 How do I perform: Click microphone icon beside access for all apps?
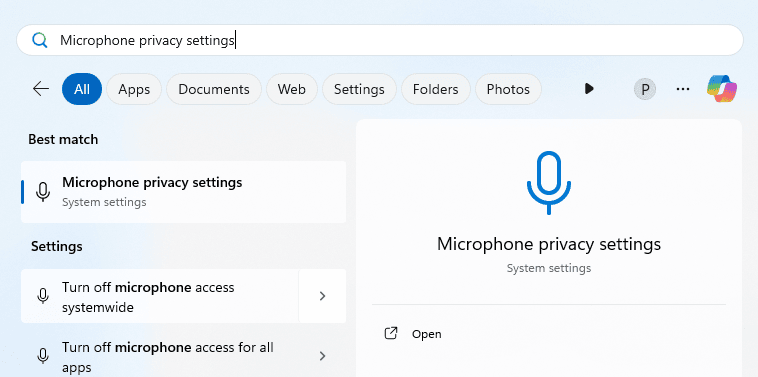tap(43, 357)
